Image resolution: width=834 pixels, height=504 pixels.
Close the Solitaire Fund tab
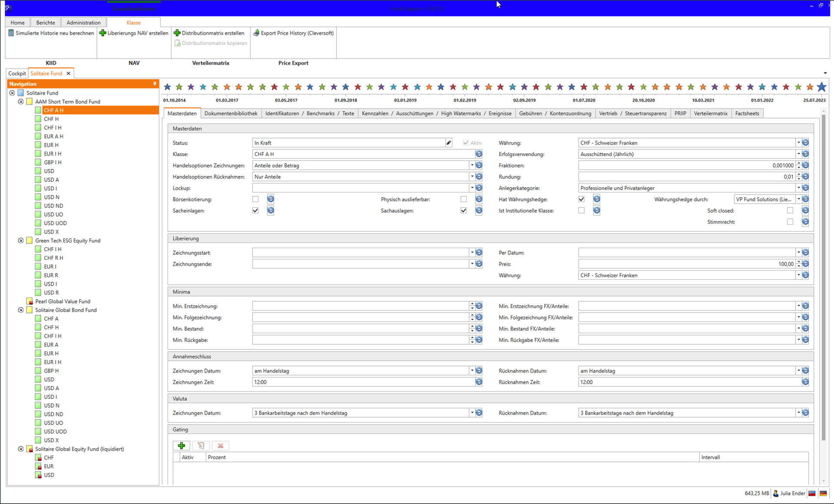click(68, 73)
